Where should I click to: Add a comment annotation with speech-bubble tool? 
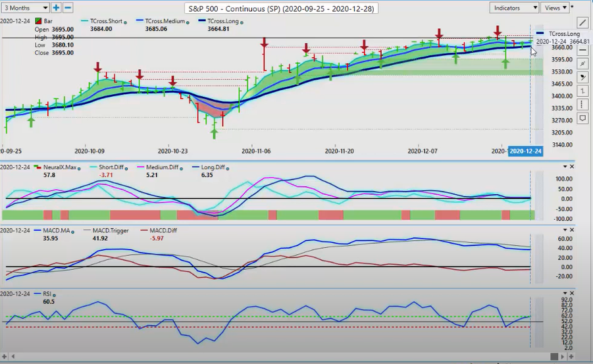(582, 118)
